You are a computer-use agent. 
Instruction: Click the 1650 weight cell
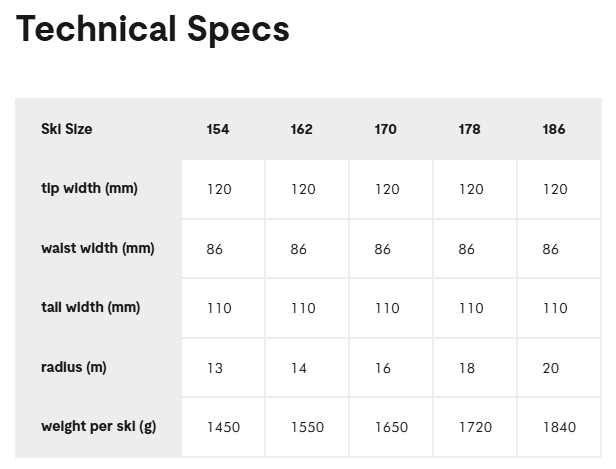392,427
